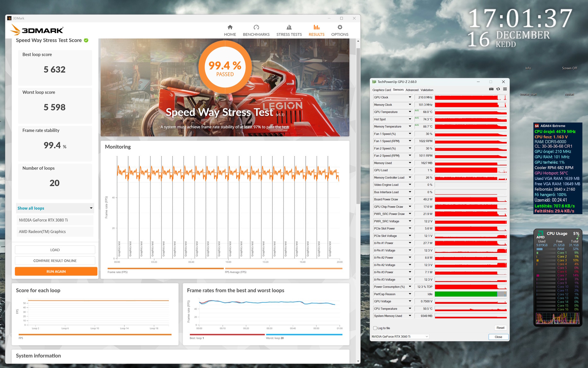Click the GPU-Z refresh arrows icon

tap(498, 89)
